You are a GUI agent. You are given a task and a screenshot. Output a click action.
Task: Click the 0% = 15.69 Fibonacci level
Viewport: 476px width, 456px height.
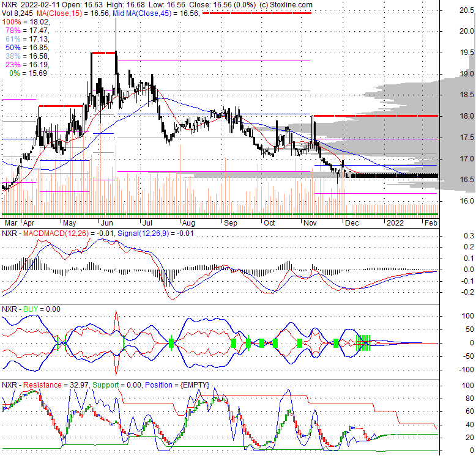pos(28,73)
